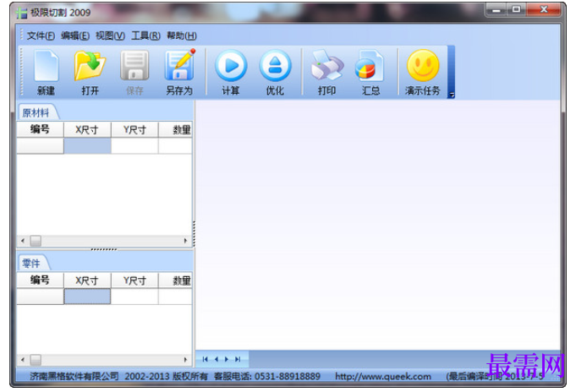Select X尺寸 cell in 原材料 first row
Viewport: 581px width, 392px height.
click(x=87, y=146)
